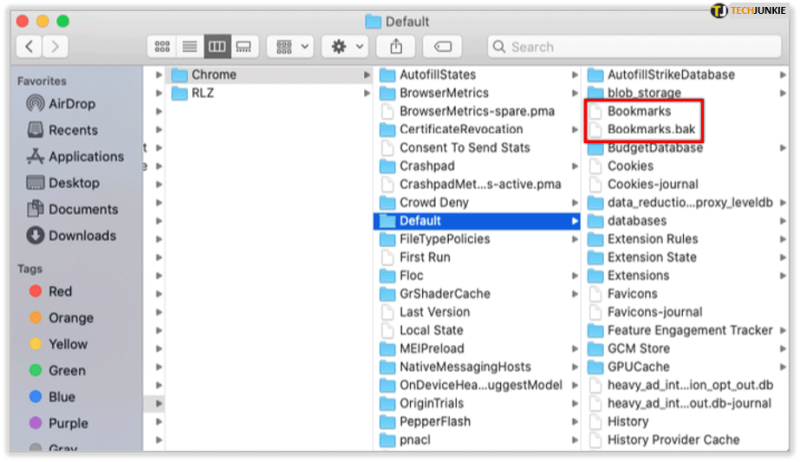Switch to list view
Image resolution: width=800 pixels, height=462 pixels.
[190, 47]
